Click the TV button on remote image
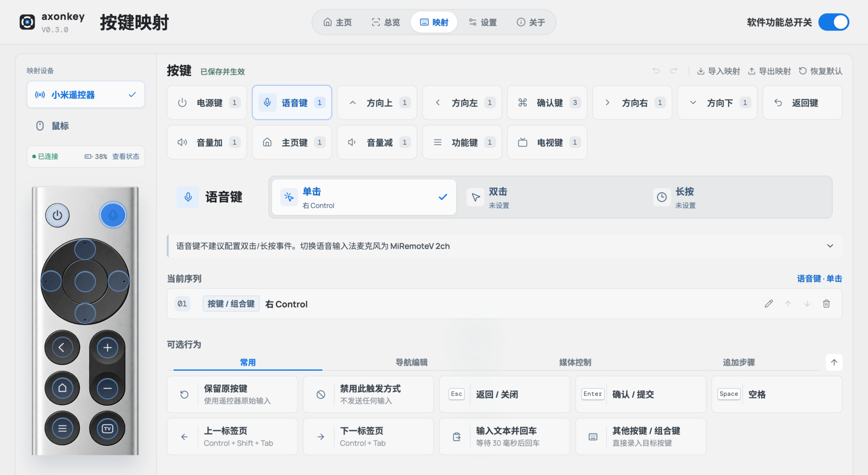Screen dimensions: 868x475 [108, 429]
